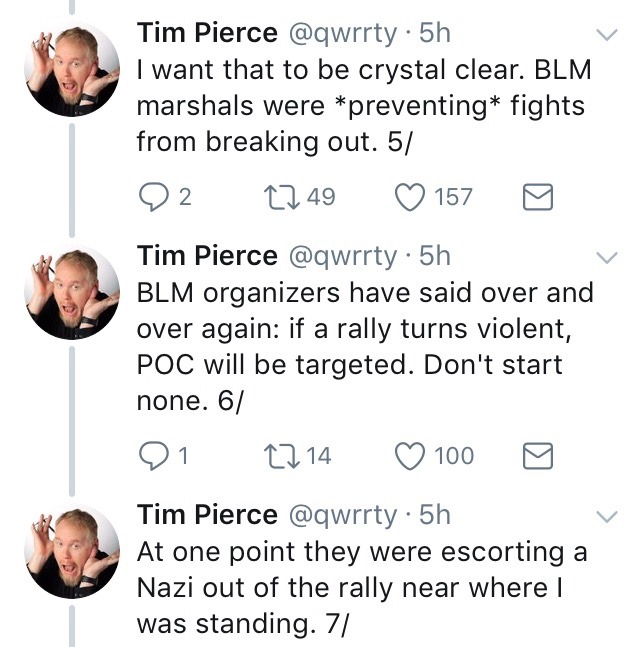
Task: Expand options chevron on the 6/ tweet
Action: [x=606, y=258]
